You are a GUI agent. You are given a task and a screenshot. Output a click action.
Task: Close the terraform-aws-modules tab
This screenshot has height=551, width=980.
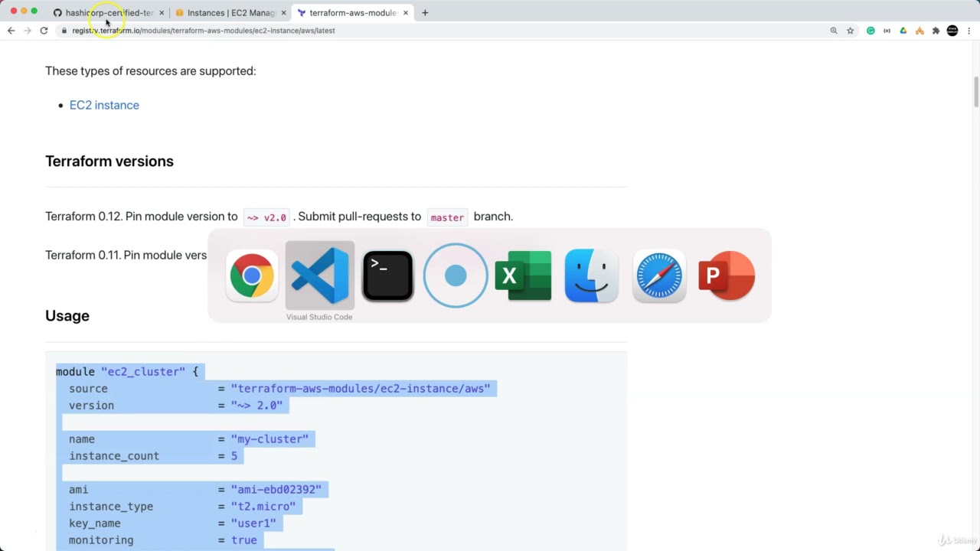tap(406, 12)
